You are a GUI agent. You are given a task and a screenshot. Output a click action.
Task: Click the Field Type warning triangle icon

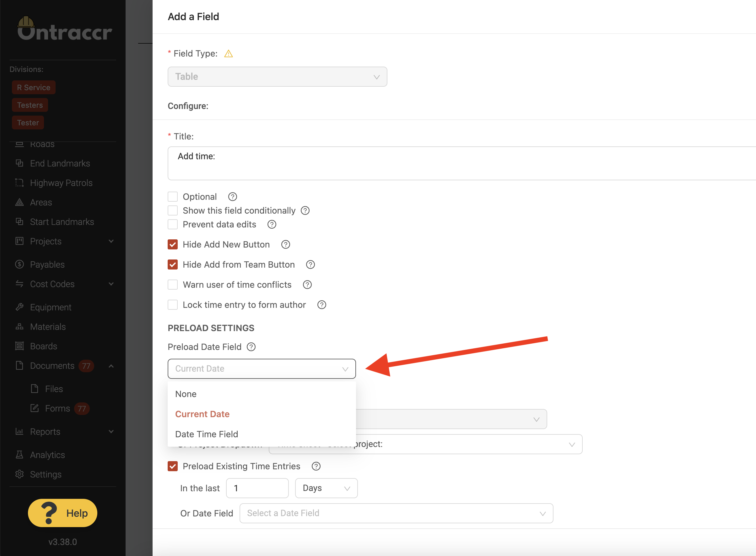(228, 53)
